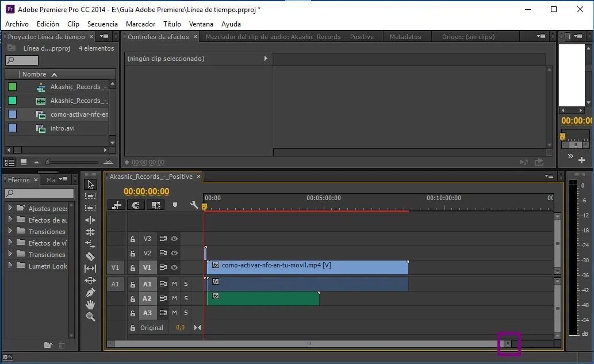Click source patch V1 button

coord(115,267)
